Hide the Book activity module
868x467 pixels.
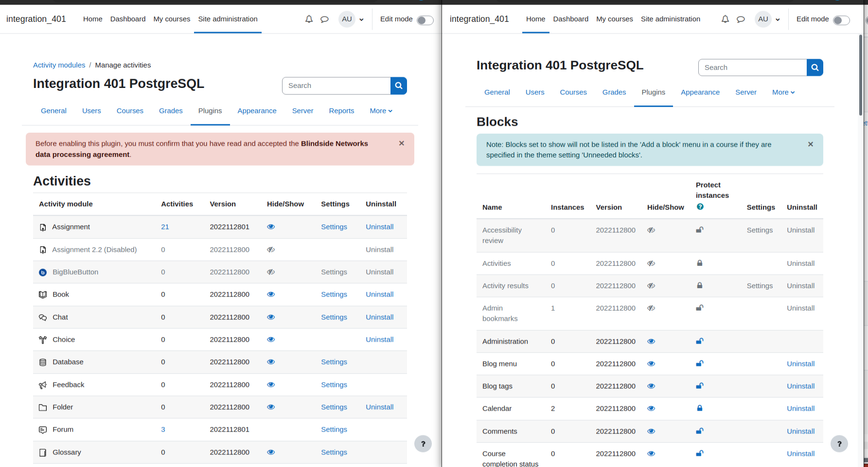271,294
